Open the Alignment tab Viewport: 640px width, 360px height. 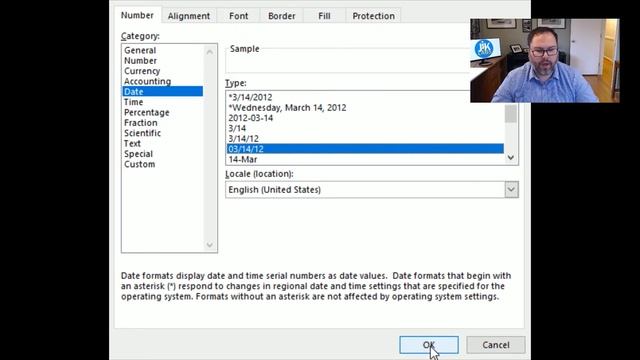(189, 16)
